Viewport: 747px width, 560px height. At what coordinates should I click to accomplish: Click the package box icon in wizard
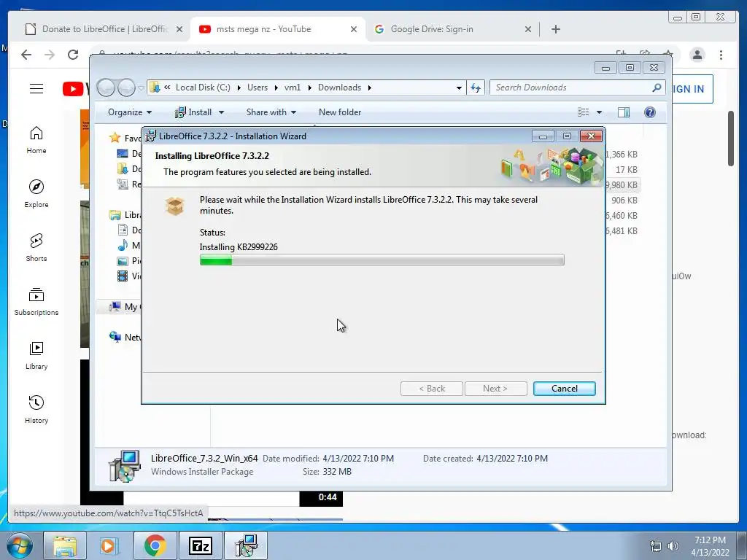174,206
